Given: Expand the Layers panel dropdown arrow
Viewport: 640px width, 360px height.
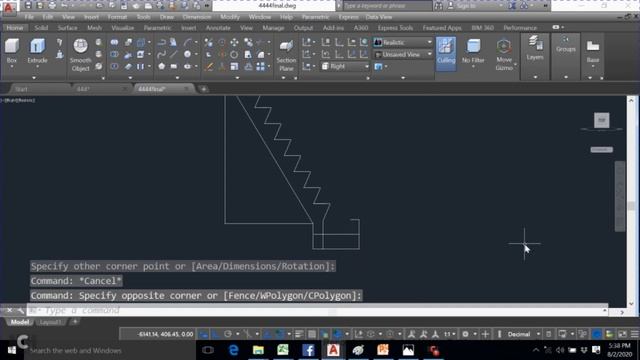Looking at the screenshot, I should pyautogui.click(x=535, y=77).
